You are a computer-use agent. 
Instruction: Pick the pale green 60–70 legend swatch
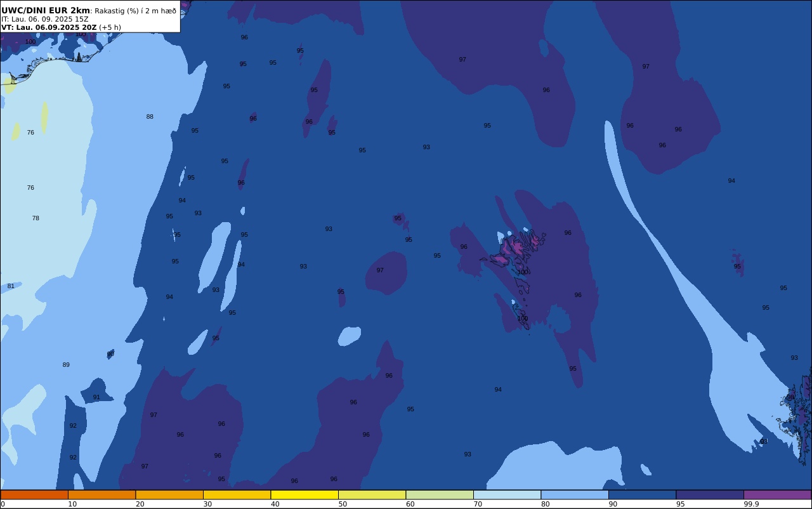click(440, 494)
